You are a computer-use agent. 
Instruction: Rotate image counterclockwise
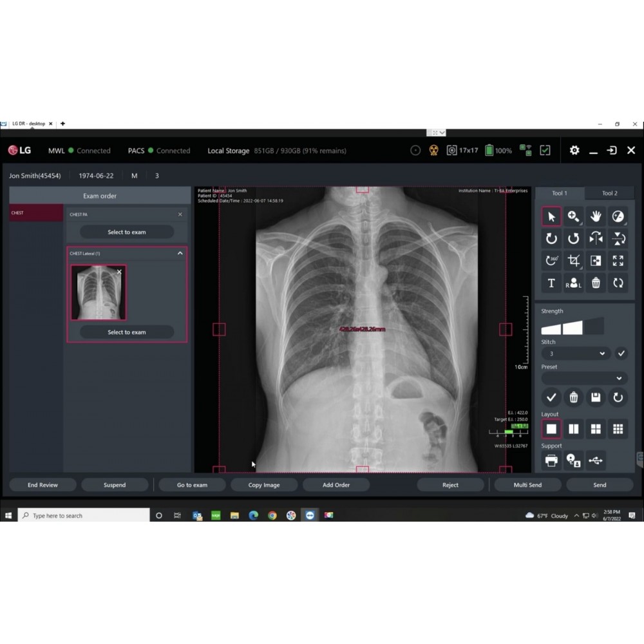pyautogui.click(x=573, y=239)
